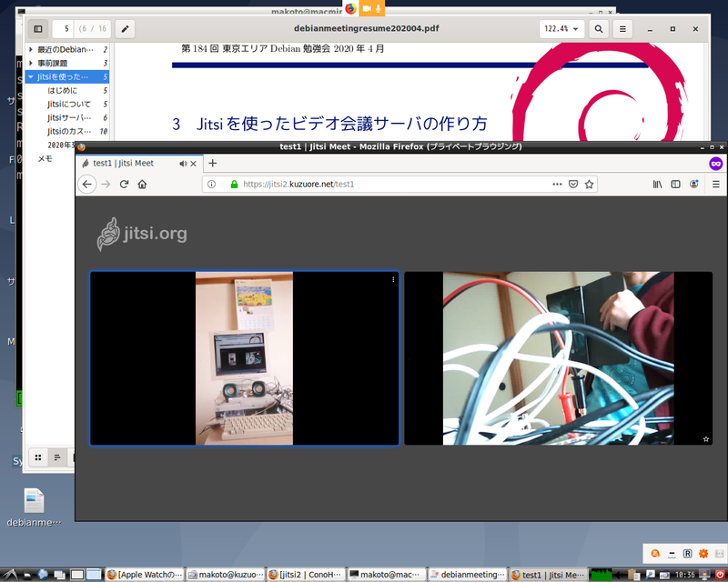Open the page actions three-dot menu
Screen dimensions: 728x582
coord(557,185)
